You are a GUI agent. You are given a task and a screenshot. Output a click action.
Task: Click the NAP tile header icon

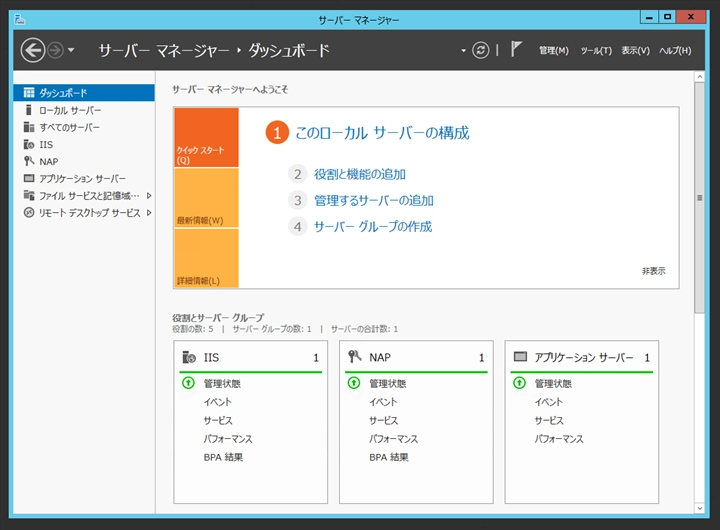click(x=354, y=356)
